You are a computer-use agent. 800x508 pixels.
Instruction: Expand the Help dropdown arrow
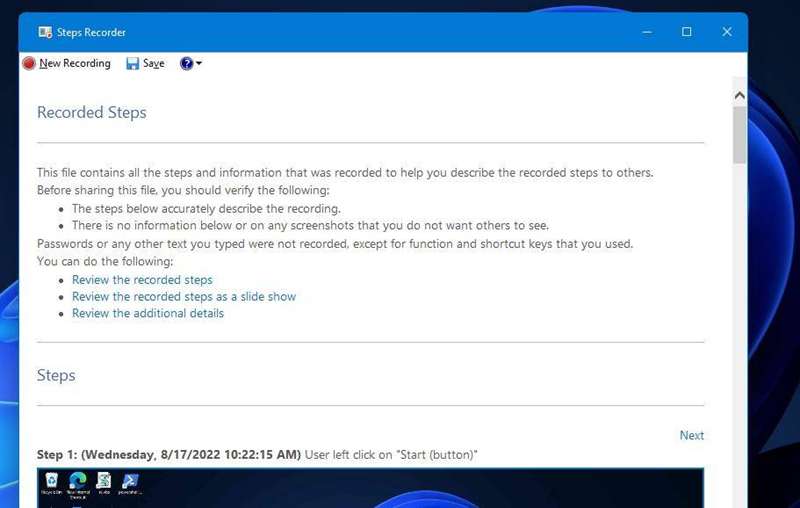[x=199, y=63]
